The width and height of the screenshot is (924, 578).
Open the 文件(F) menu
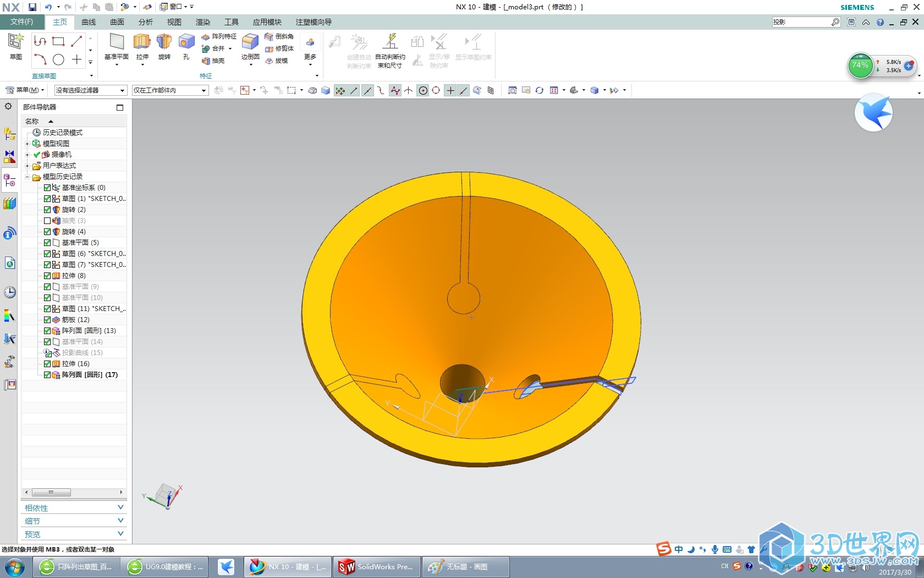[21, 22]
